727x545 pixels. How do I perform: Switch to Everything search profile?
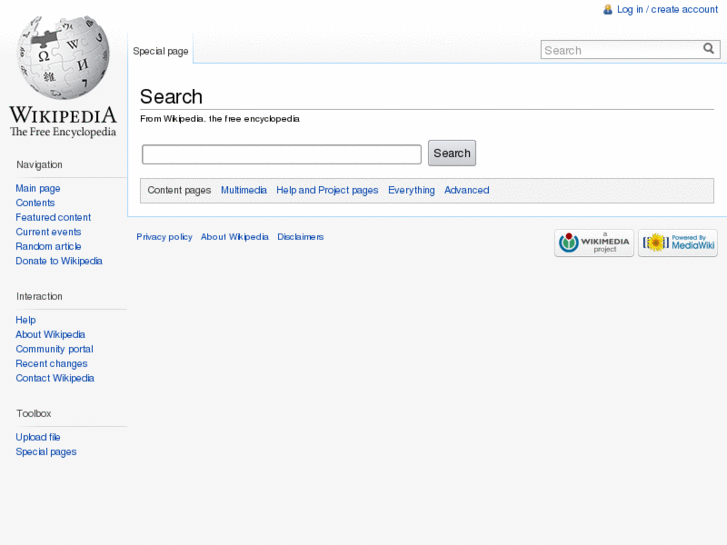pos(412,190)
